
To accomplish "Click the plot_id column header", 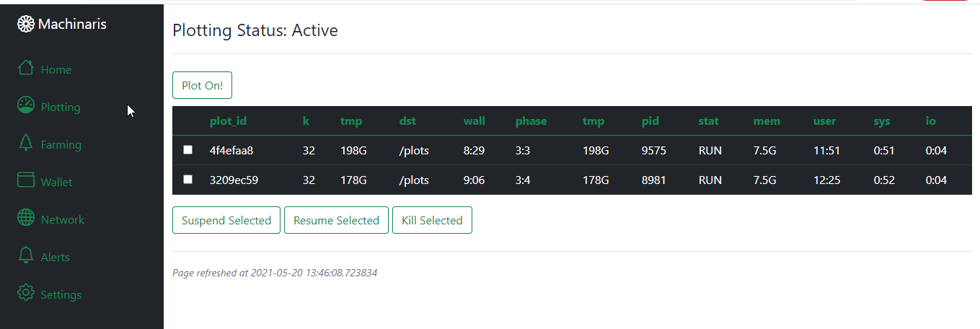I will [228, 121].
